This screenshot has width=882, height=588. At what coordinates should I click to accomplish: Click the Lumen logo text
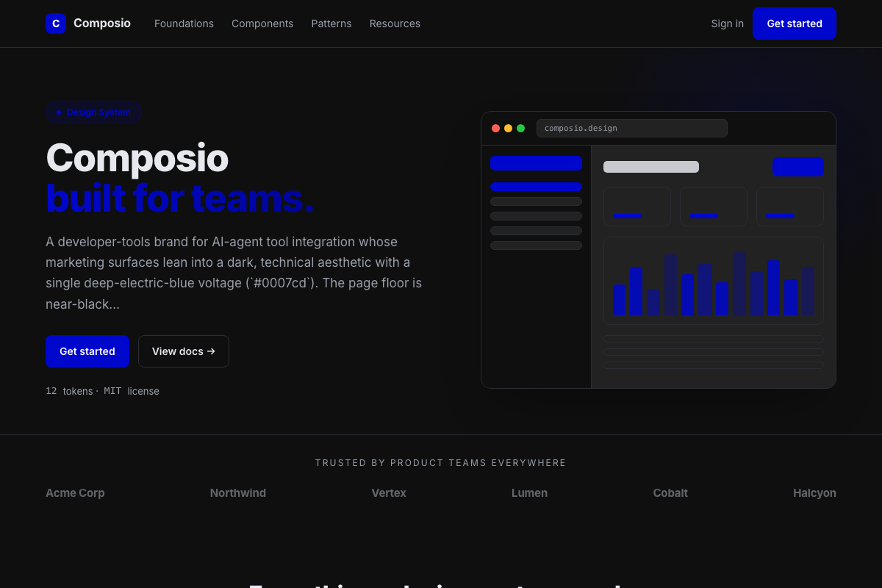coord(529,493)
